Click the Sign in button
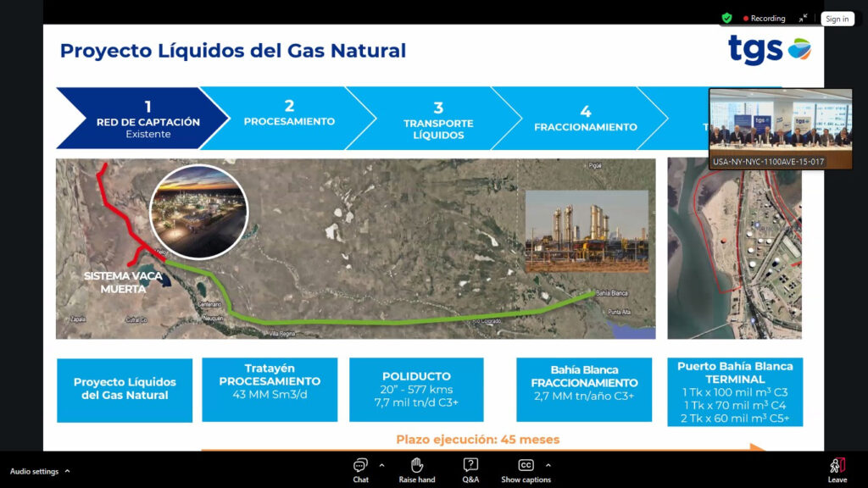Viewport: 868px width, 488px height. point(837,19)
